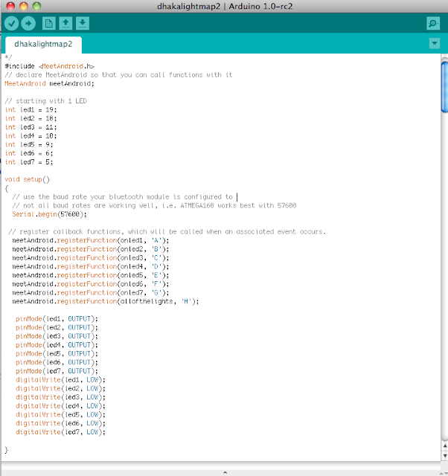This screenshot has width=448, height=476.
Task: Click the vertical scrollbar thumb
Action: (444, 87)
